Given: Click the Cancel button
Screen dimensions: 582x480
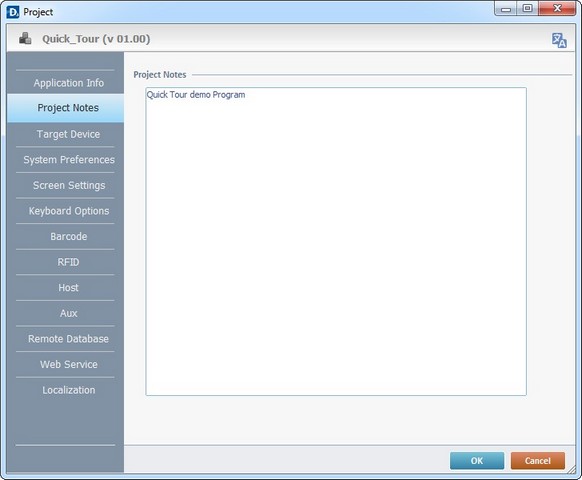Looking at the screenshot, I should click(538, 461).
